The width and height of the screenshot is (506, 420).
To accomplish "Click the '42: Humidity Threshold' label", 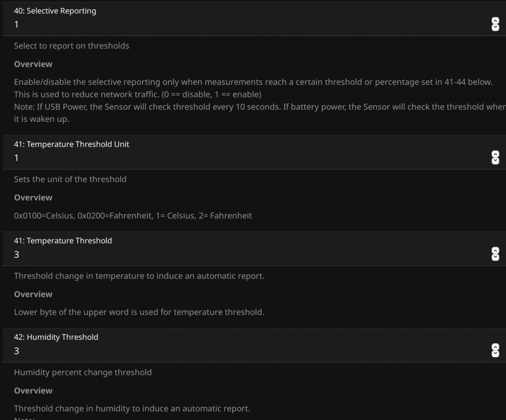I will coord(56,337).
